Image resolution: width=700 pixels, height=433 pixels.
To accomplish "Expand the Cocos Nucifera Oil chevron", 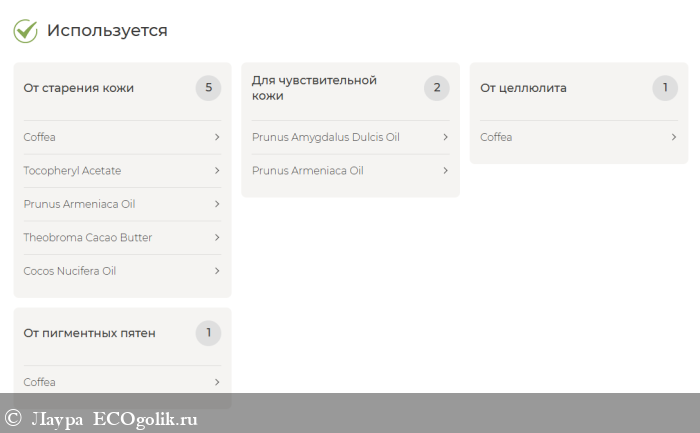I will 217,271.
